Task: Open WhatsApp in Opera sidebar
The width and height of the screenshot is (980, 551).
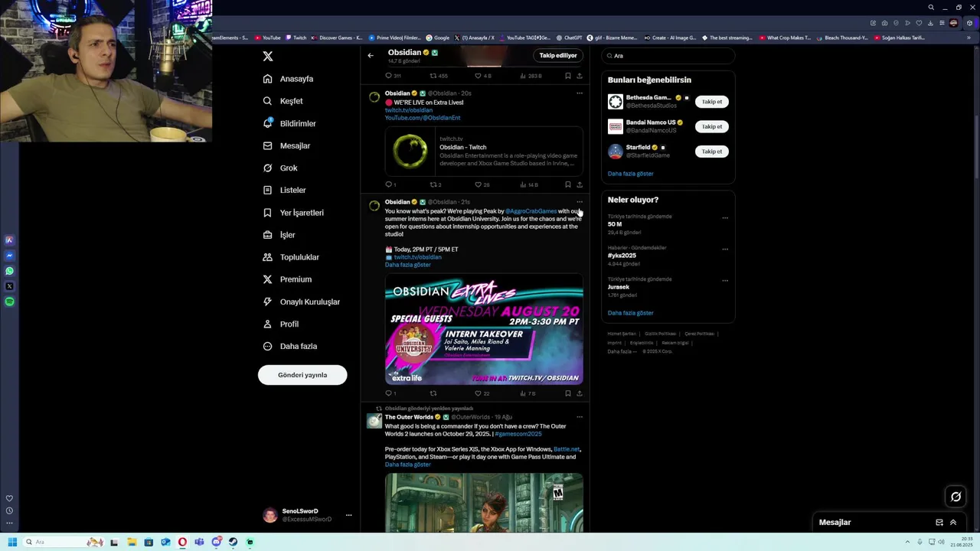Action: (x=9, y=271)
